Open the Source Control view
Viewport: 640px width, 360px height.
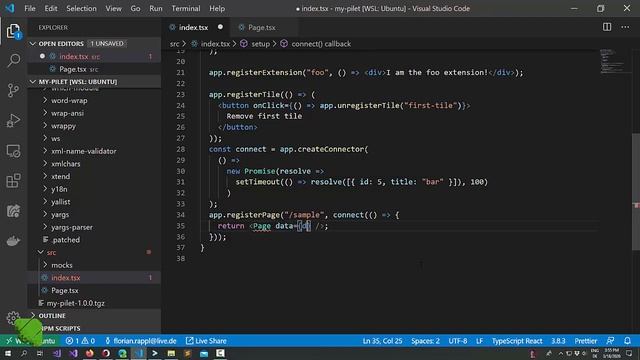13,90
